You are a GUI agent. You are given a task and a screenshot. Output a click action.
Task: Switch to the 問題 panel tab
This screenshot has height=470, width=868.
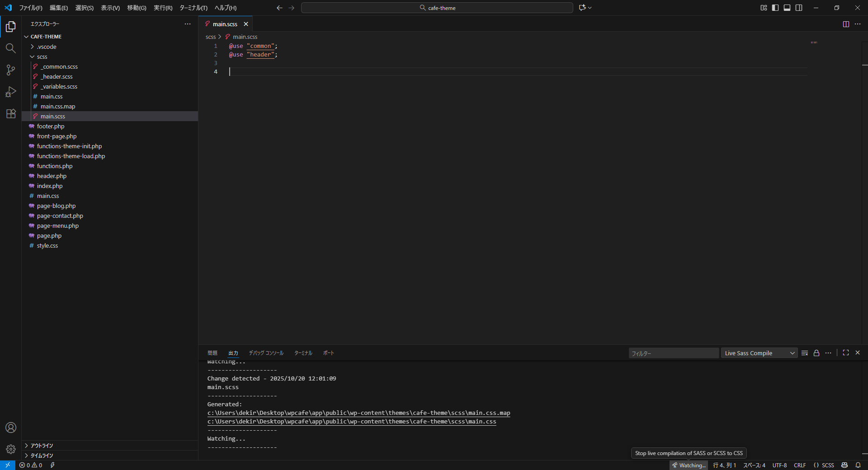[212, 353]
